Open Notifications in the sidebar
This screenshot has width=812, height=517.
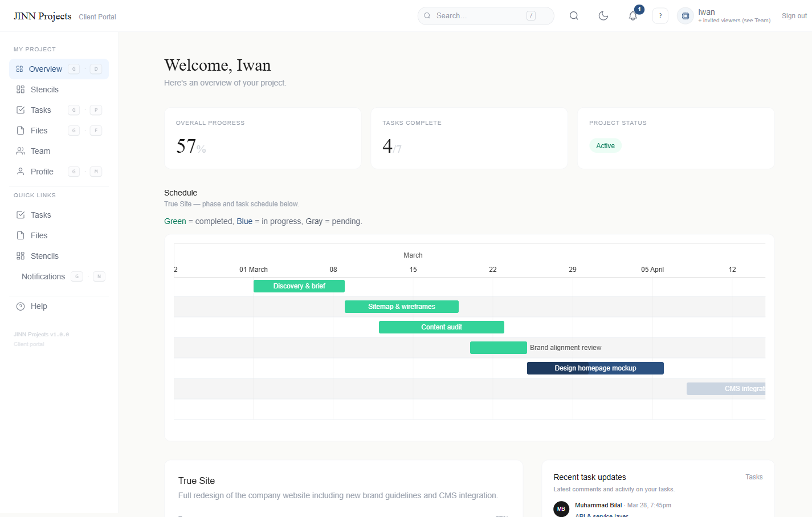59,276
